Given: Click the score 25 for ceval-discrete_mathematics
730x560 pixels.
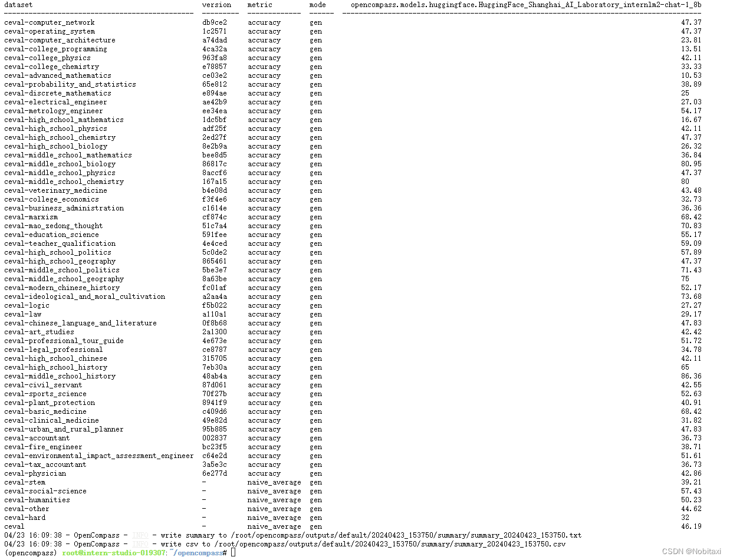Looking at the screenshot, I should coord(685,93).
